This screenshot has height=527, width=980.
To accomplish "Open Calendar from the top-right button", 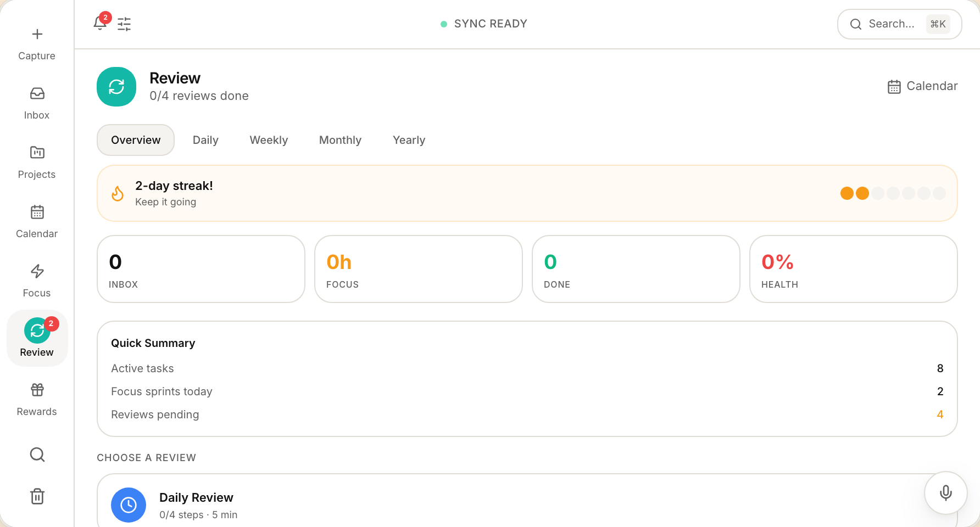I will [x=923, y=86].
